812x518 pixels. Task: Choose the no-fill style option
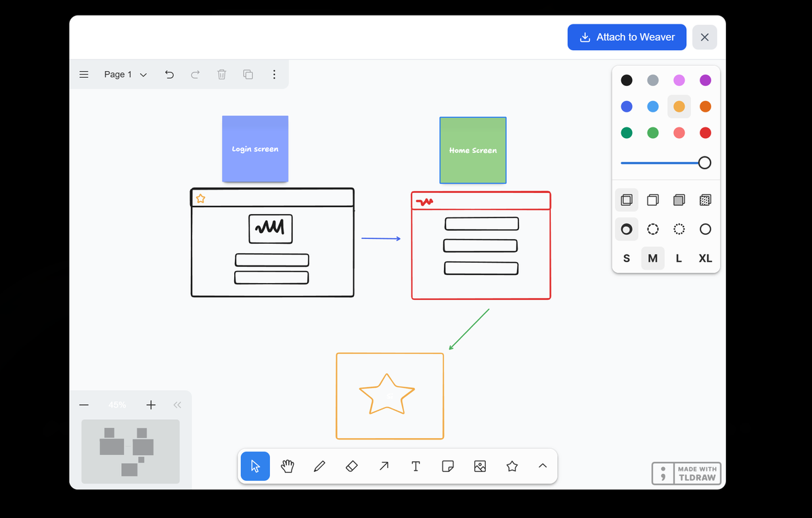coord(627,200)
